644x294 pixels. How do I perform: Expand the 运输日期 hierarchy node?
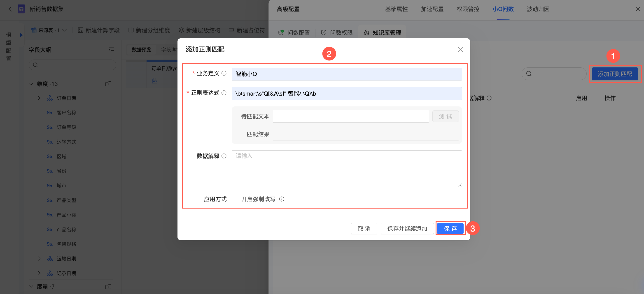point(39,259)
